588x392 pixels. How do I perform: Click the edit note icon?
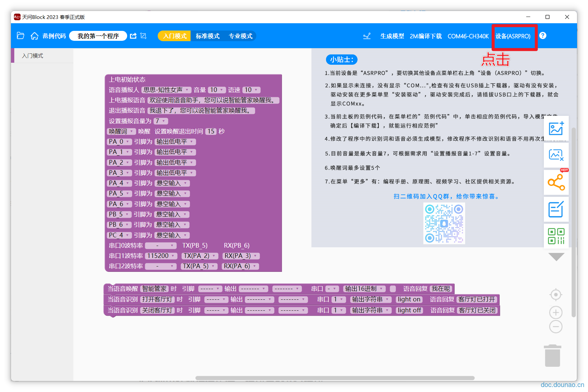click(x=556, y=209)
